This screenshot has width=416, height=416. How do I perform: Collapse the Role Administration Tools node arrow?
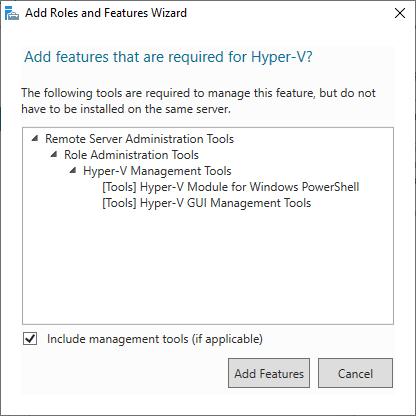(54, 154)
